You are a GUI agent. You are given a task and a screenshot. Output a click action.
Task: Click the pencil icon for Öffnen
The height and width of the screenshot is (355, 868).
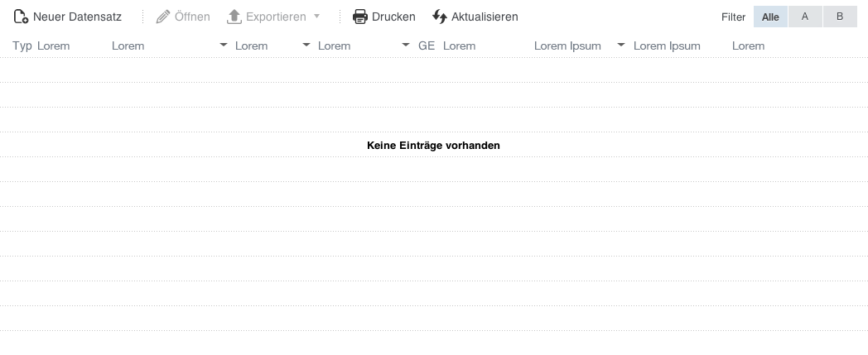pyautogui.click(x=163, y=17)
